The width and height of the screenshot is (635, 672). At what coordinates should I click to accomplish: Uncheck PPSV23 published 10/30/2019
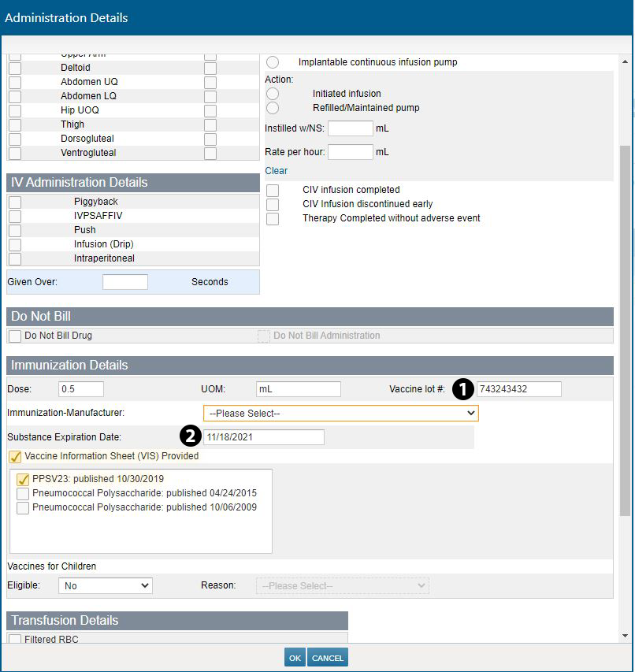click(23, 479)
